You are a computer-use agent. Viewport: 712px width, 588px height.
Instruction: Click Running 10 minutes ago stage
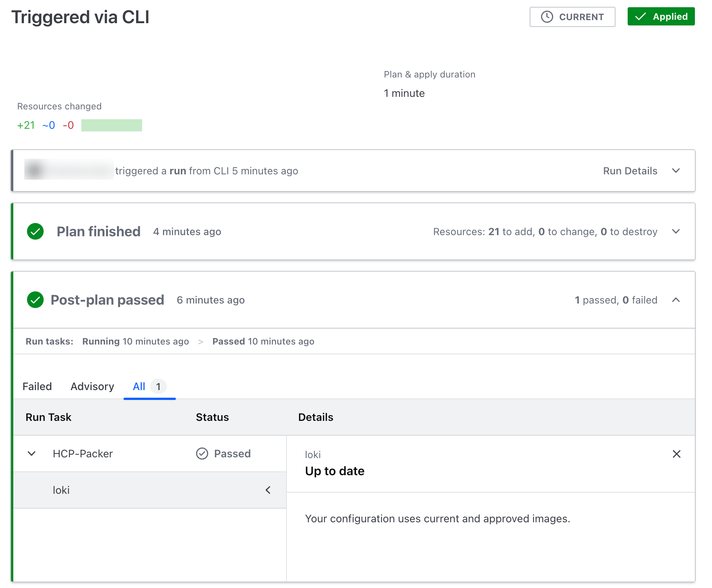[136, 341]
